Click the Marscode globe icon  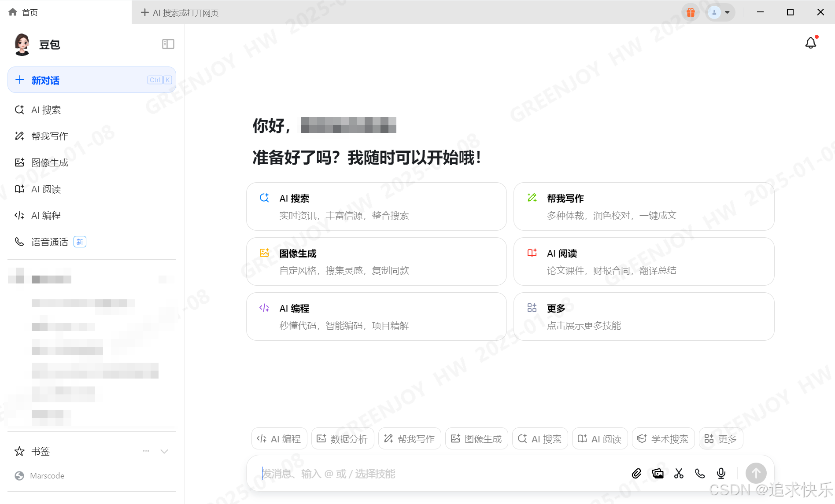(x=19, y=476)
